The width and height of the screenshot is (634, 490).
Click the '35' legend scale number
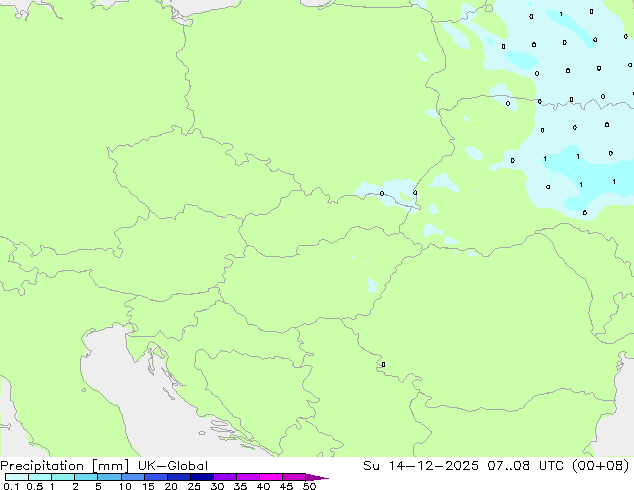(x=240, y=486)
